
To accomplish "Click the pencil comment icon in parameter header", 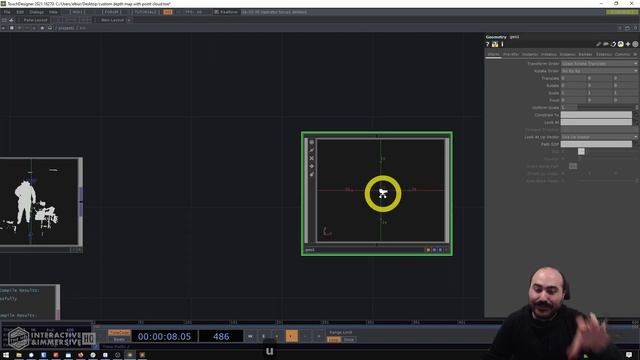I will click(599, 44).
